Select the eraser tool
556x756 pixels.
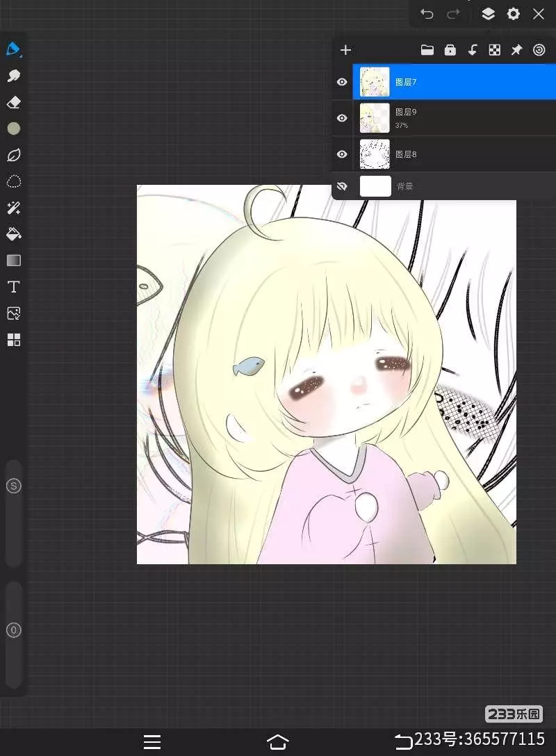tap(13, 102)
